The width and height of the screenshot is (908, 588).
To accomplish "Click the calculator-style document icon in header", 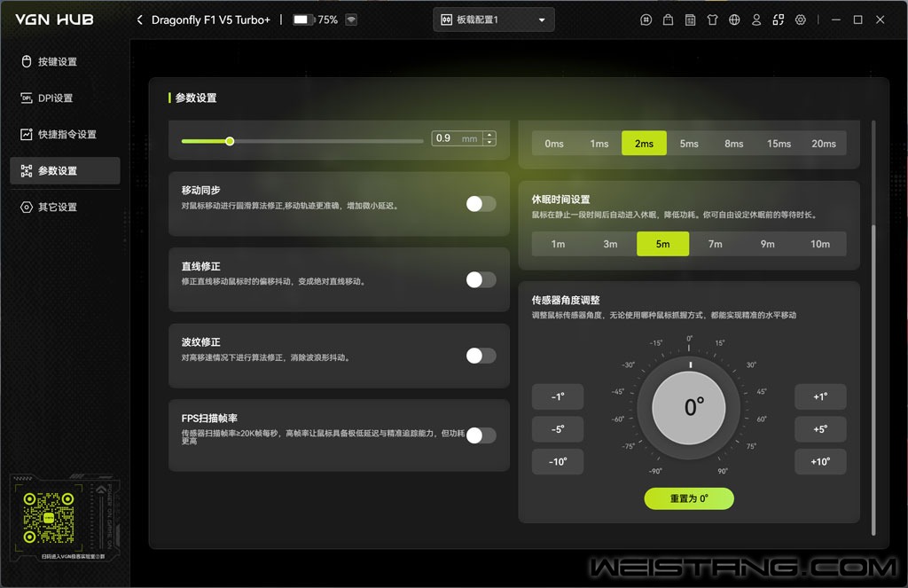I will [x=690, y=20].
